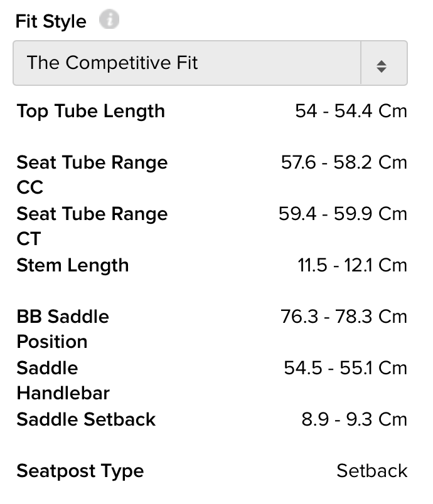
Task: Click the 59.4 - 59.9 Cm value
Action: pyautogui.click(x=343, y=214)
